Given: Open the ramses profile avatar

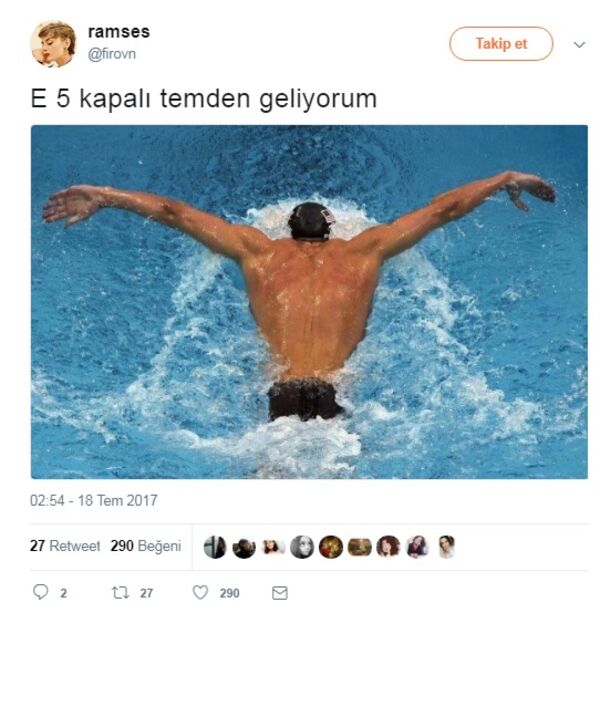Looking at the screenshot, I should [x=53, y=43].
